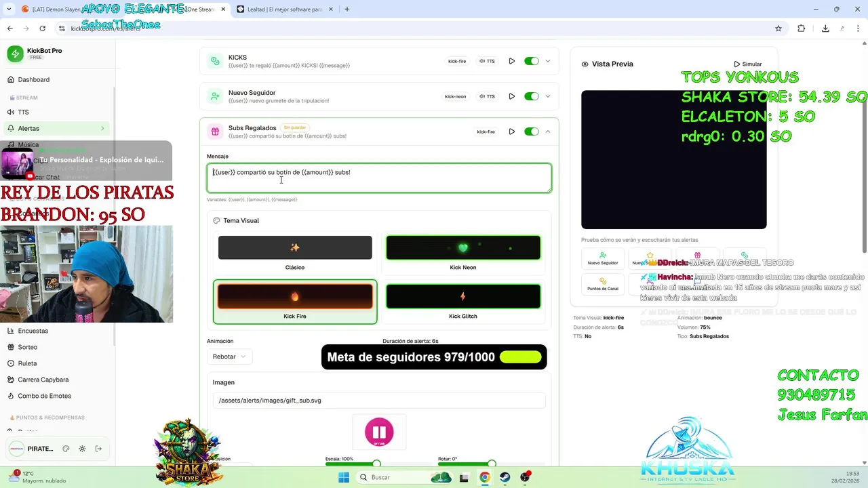Open Música in the sidebar
868x488 pixels.
pyautogui.click(x=28, y=144)
